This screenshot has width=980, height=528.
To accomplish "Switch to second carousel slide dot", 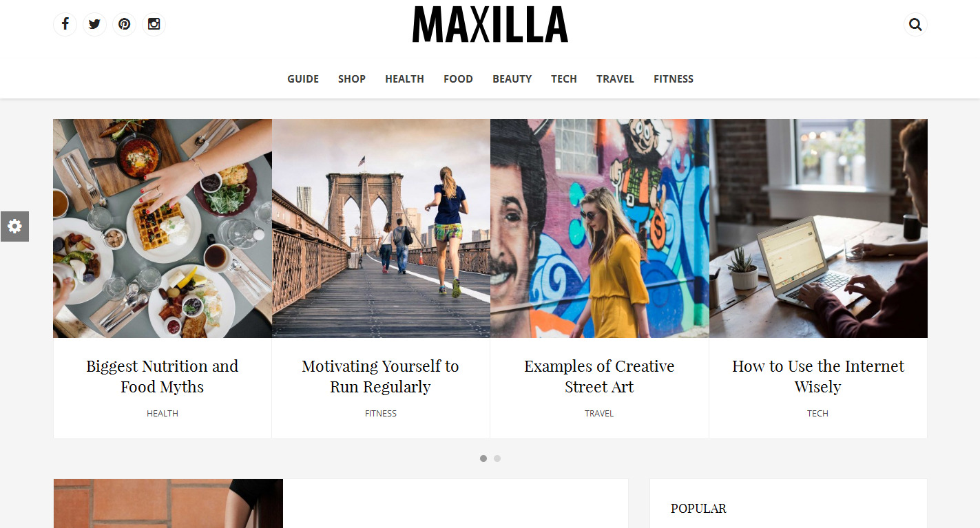I will click(497, 458).
